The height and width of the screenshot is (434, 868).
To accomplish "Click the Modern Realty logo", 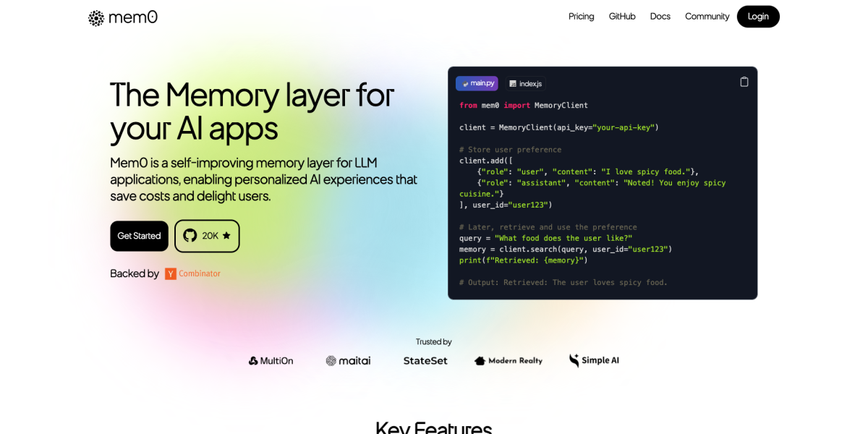I will pyautogui.click(x=508, y=360).
